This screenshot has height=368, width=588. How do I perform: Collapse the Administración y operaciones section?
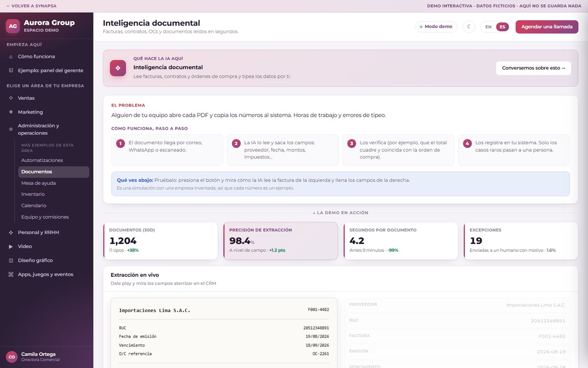coord(47,129)
